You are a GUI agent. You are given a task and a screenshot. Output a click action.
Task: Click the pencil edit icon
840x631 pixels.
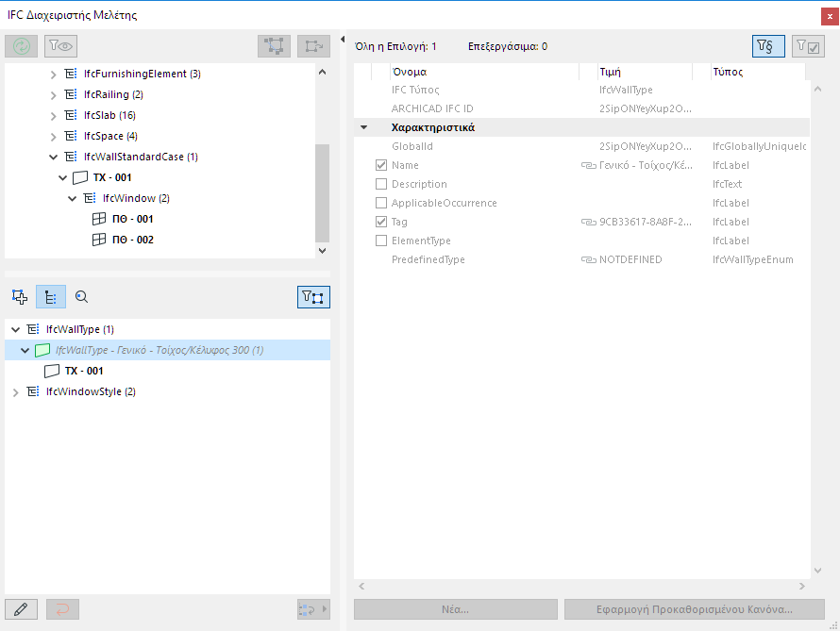[22, 609]
